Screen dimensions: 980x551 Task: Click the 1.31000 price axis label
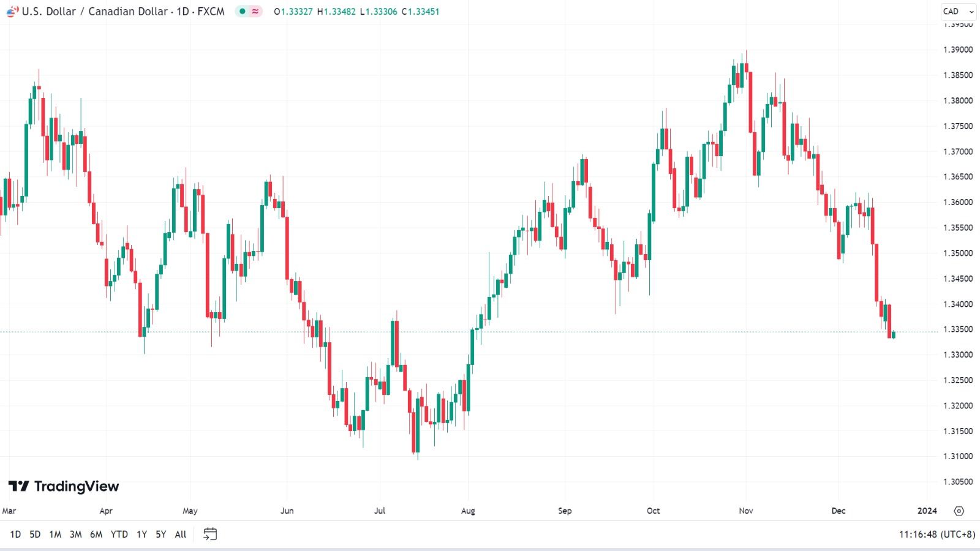[958, 456]
